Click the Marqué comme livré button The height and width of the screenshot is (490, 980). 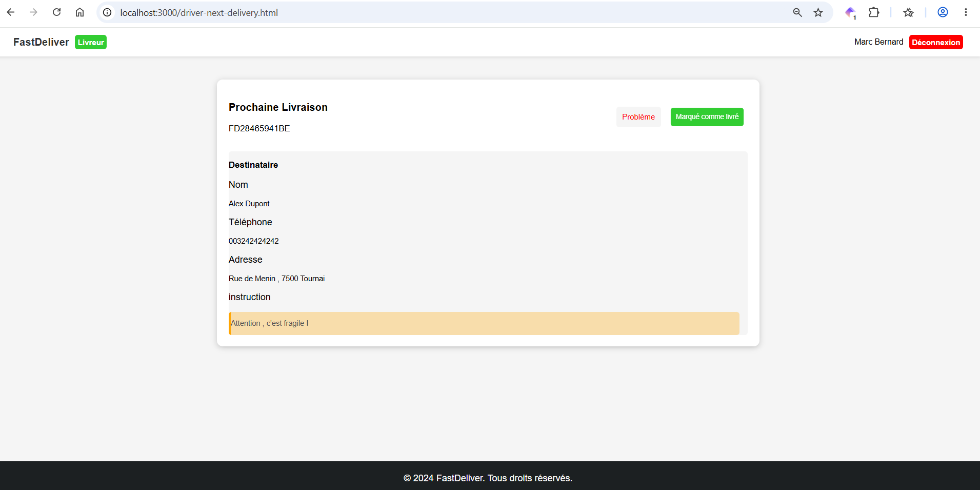coord(707,117)
